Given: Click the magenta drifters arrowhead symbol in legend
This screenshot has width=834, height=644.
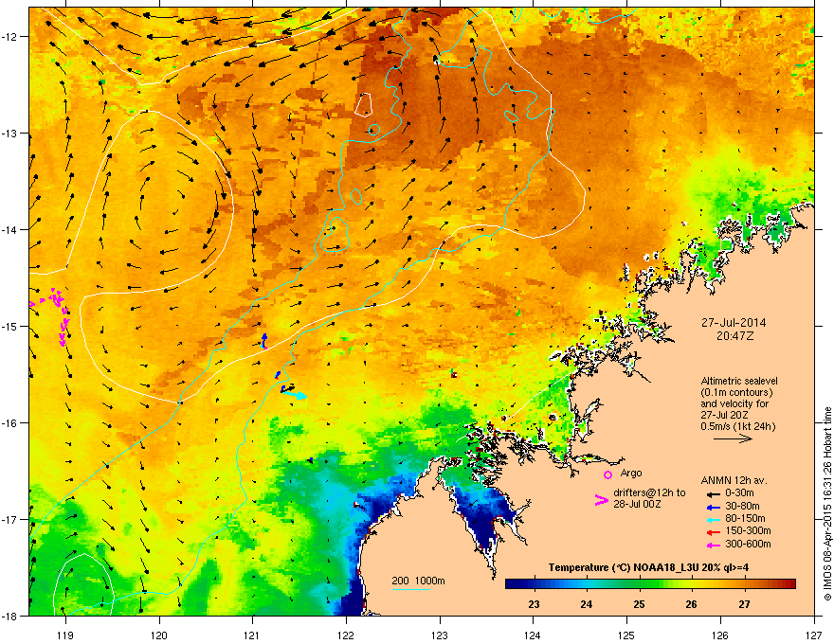Looking at the screenshot, I should [x=602, y=500].
